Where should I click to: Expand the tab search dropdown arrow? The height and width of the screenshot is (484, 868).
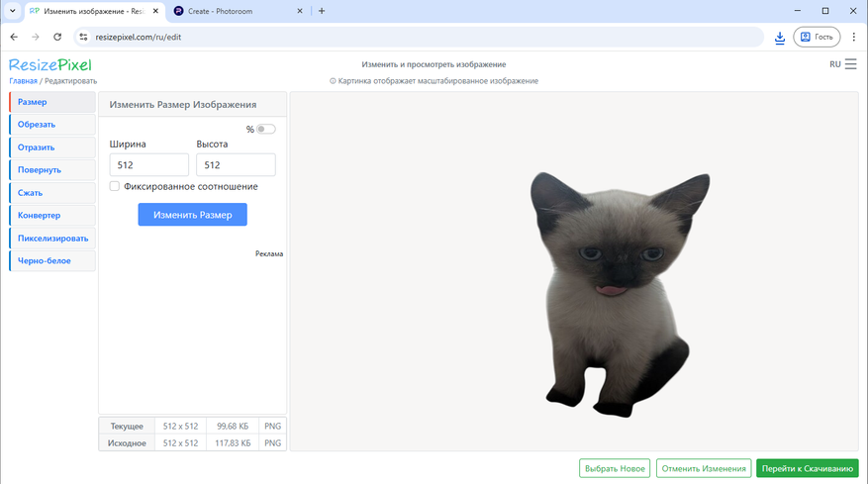12,11
